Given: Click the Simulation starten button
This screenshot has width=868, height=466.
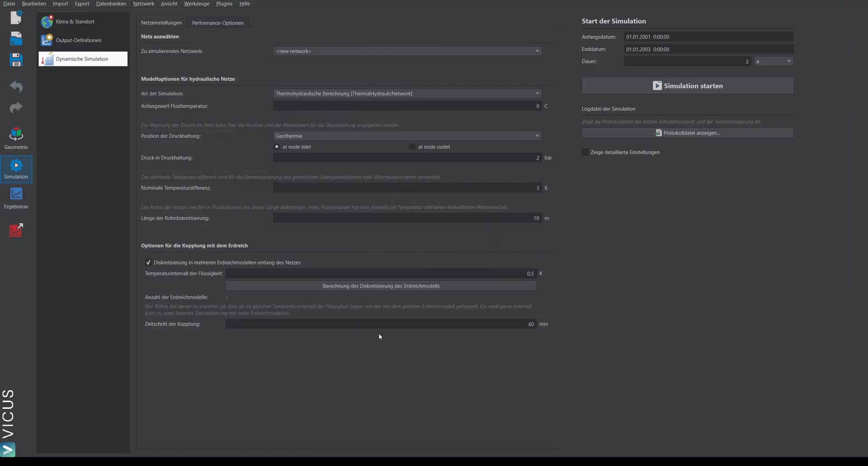Looking at the screenshot, I should tap(687, 86).
